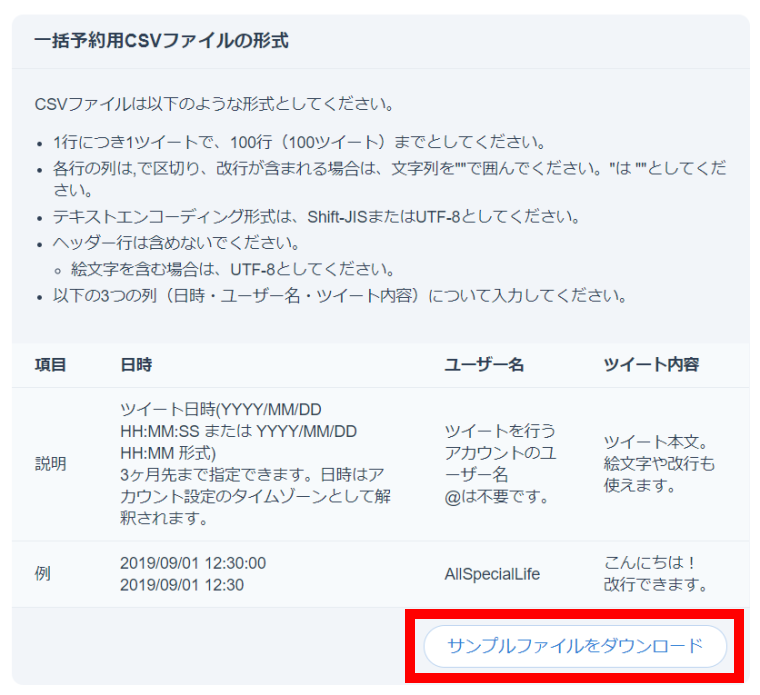Select the ツイート内容 column header
The image size is (760, 695).
point(651,365)
